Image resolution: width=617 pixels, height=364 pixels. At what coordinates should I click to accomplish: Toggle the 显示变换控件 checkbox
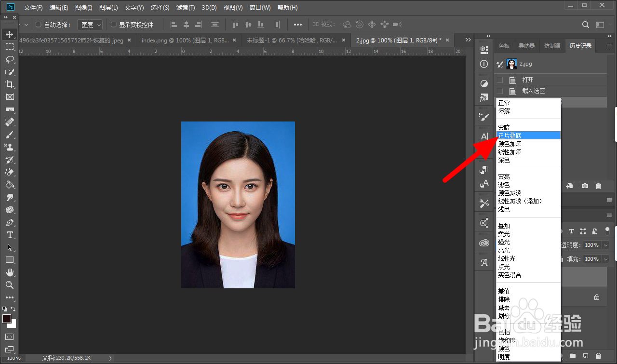click(x=114, y=25)
